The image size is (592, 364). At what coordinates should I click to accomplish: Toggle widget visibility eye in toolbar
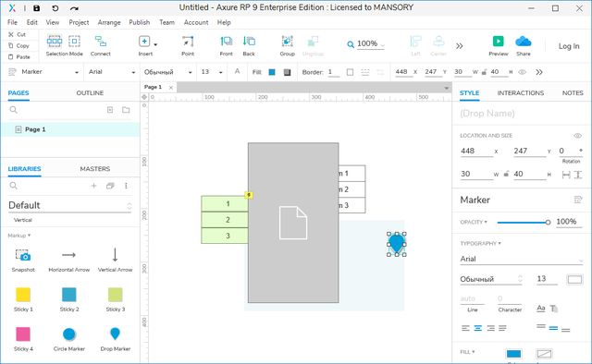(x=522, y=72)
